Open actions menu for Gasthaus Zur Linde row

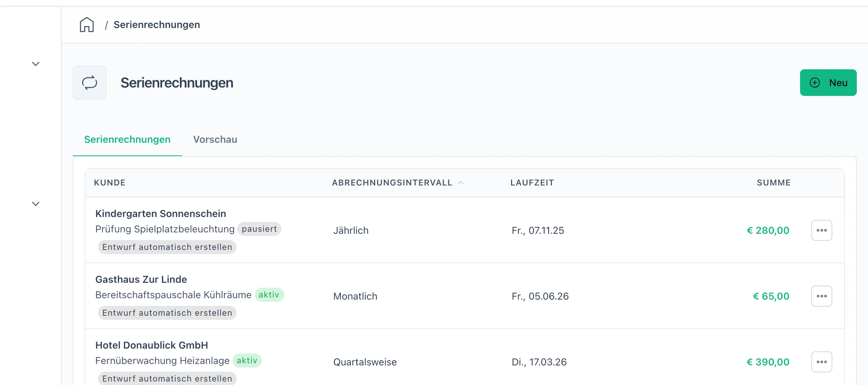point(821,296)
